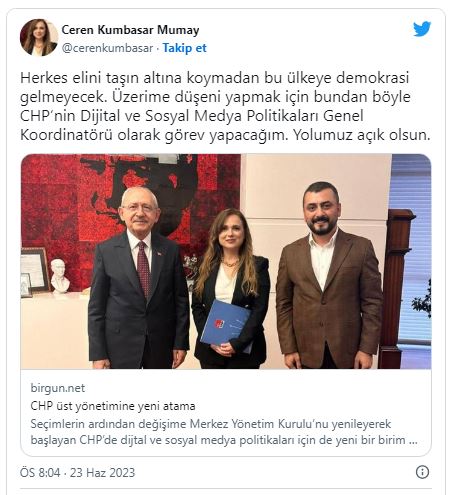Image resolution: width=454 pixels, height=495 pixels.
Task: Click the birgun.net source domain
Action: pyautogui.click(x=58, y=388)
